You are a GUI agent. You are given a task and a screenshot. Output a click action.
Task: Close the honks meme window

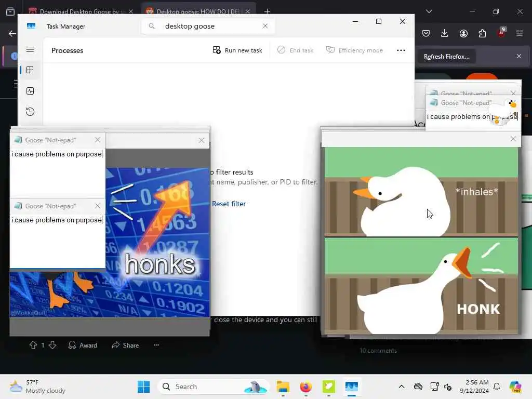click(x=202, y=140)
